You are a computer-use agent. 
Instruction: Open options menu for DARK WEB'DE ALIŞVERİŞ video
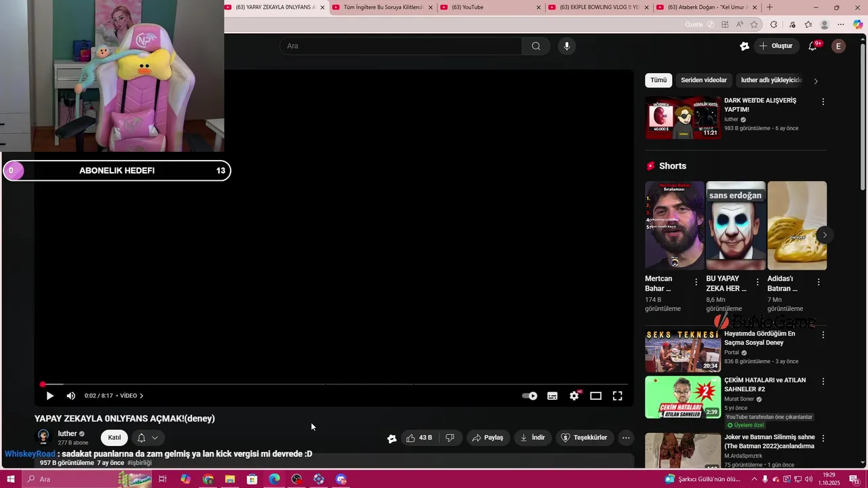click(823, 102)
